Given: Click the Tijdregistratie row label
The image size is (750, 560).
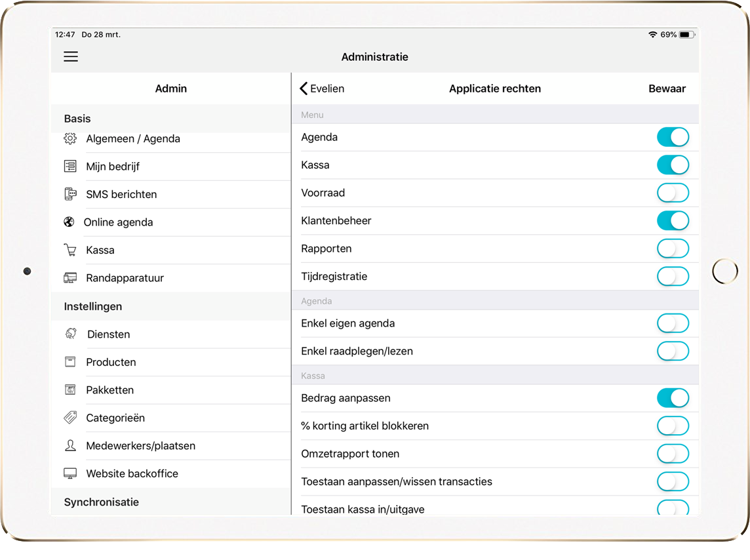Looking at the screenshot, I should (334, 277).
